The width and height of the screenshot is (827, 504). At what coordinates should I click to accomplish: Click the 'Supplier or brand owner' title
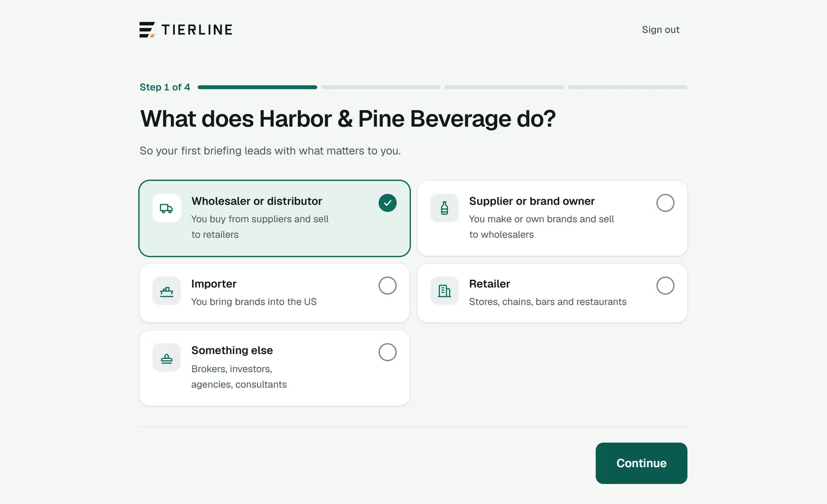click(x=532, y=201)
